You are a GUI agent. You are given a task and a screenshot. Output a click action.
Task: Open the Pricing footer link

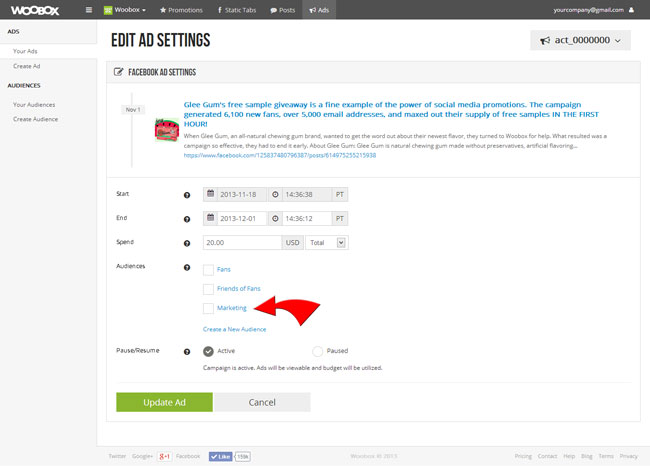[523, 456]
